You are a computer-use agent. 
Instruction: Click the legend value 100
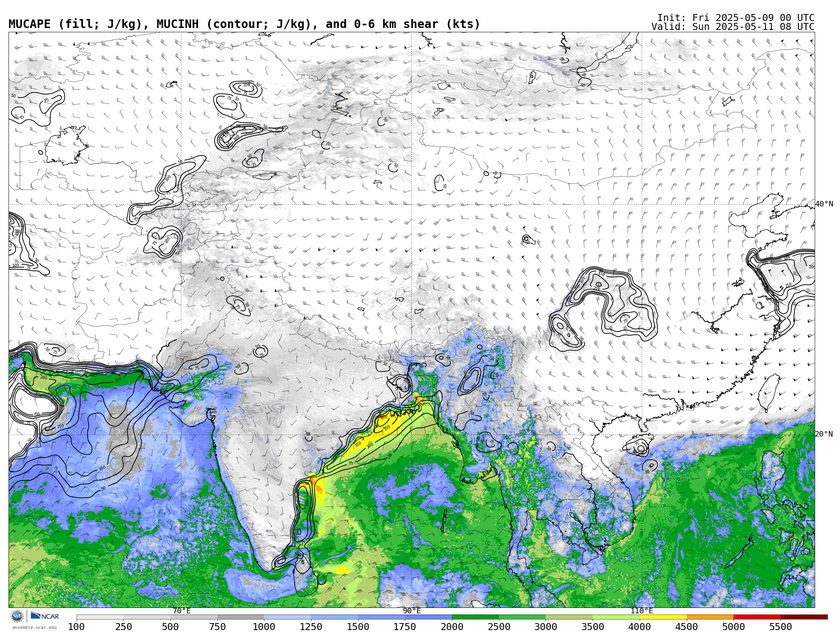click(77, 627)
